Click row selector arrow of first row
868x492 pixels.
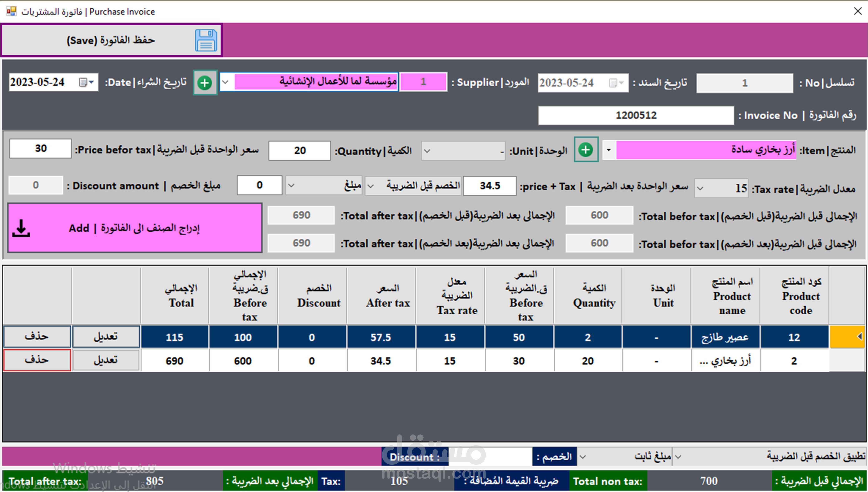[x=859, y=336]
